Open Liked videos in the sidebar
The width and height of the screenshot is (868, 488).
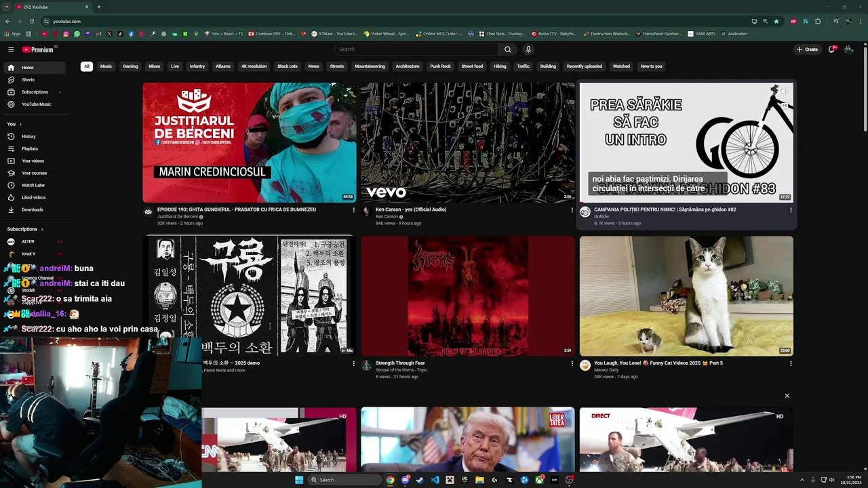(34, 197)
